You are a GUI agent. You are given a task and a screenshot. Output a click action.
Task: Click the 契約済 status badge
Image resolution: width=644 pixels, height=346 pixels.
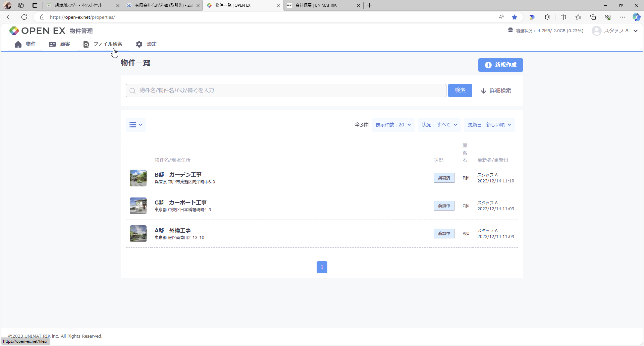tap(444, 178)
